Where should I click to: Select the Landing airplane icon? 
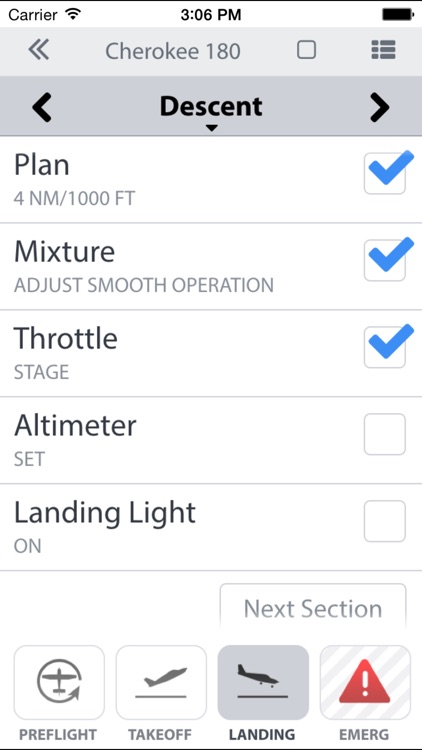click(x=263, y=682)
